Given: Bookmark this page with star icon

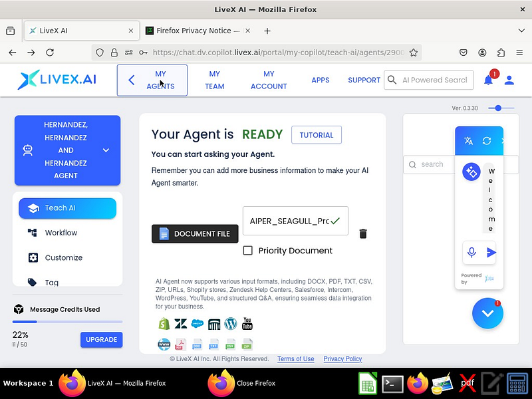Looking at the screenshot, I should point(413,53).
